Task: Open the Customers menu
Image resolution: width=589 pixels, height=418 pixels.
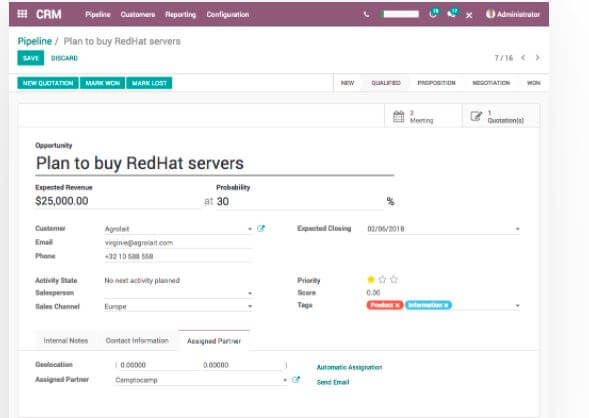Action: pos(138,15)
